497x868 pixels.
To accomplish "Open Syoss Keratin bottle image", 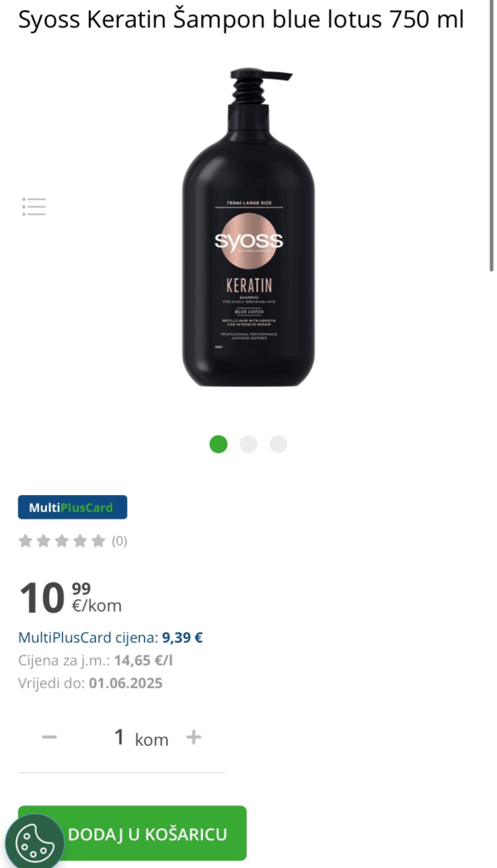I will pos(248,227).
